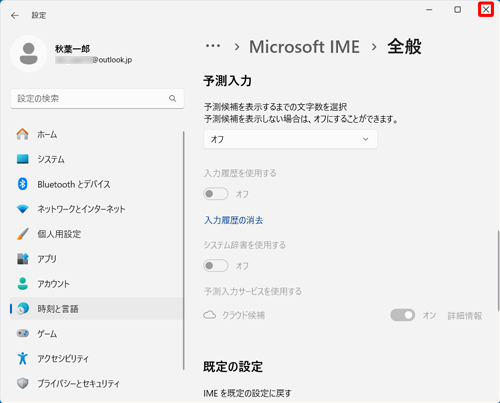Minimize the 設定 window
500x403 pixels.
tap(429, 10)
